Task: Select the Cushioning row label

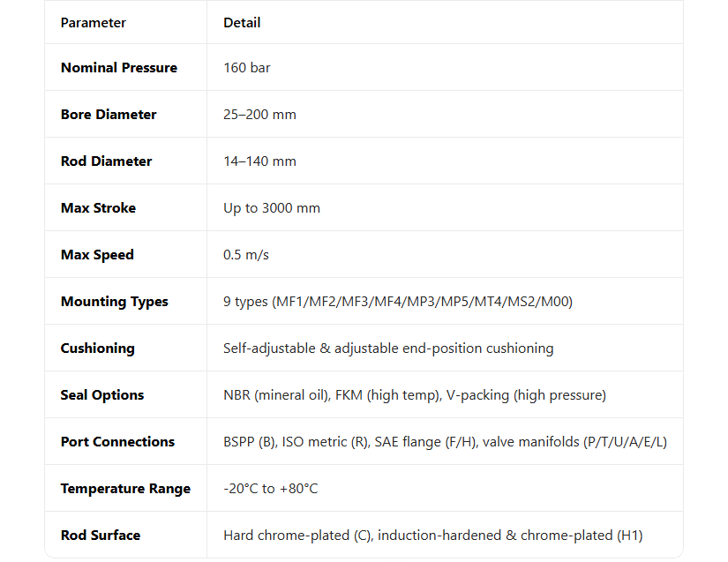Action: tap(98, 348)
